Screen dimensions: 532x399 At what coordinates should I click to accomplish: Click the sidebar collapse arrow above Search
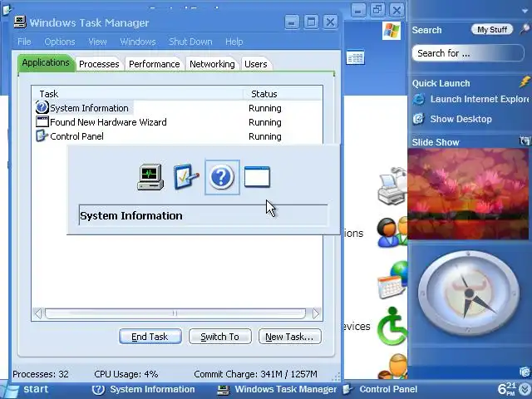(525, 11)
